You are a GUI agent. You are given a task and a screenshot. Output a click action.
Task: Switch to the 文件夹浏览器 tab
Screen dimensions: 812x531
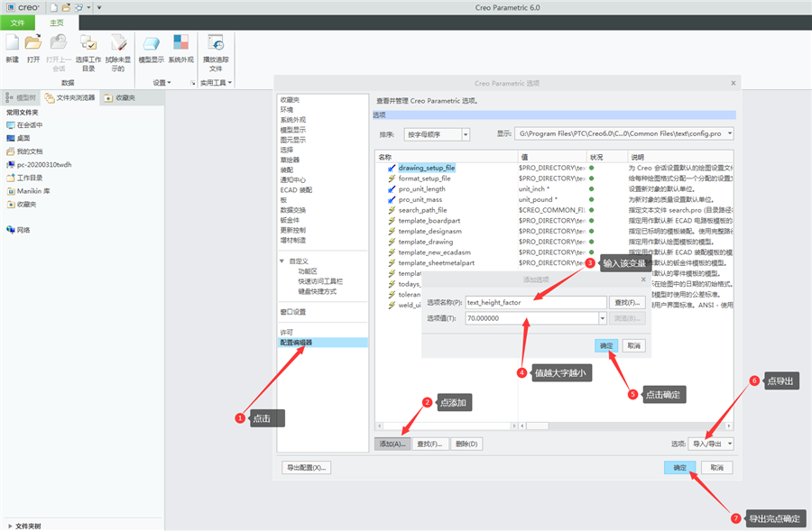69,97
